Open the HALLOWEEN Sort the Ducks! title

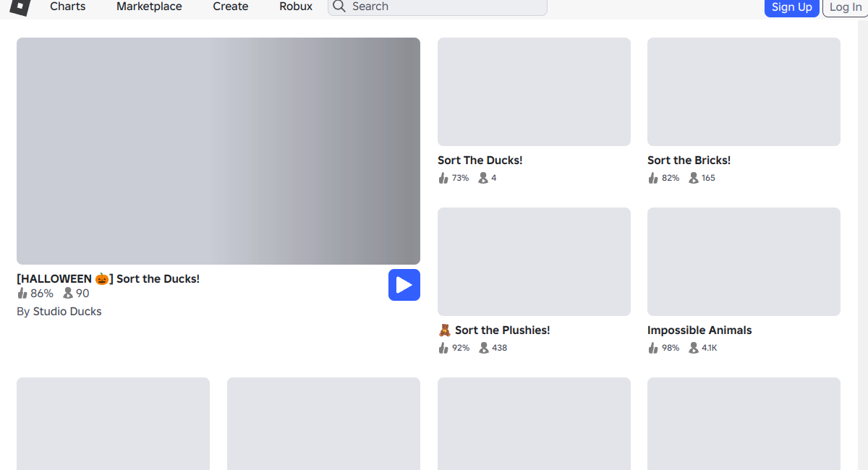click(108, 278)
